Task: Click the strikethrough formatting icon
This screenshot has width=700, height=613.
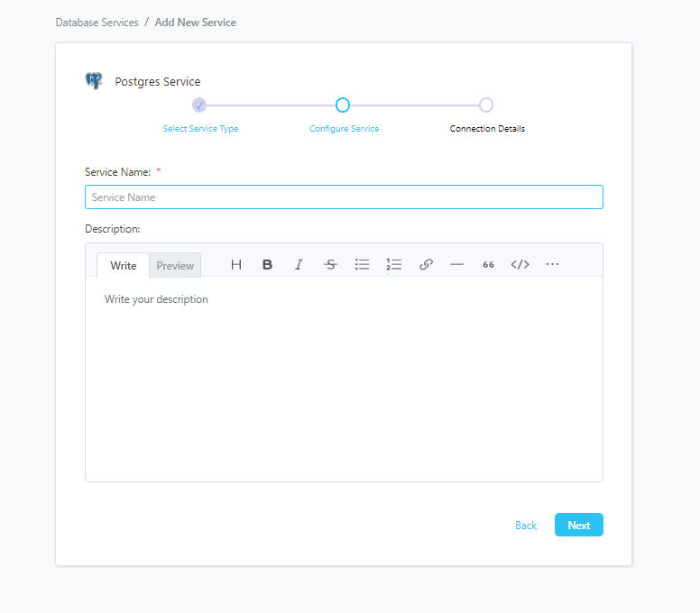Action: coord(330,264)
